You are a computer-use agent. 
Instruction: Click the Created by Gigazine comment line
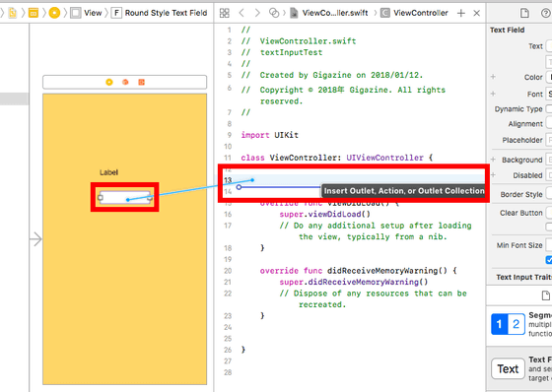click(332, 75)
